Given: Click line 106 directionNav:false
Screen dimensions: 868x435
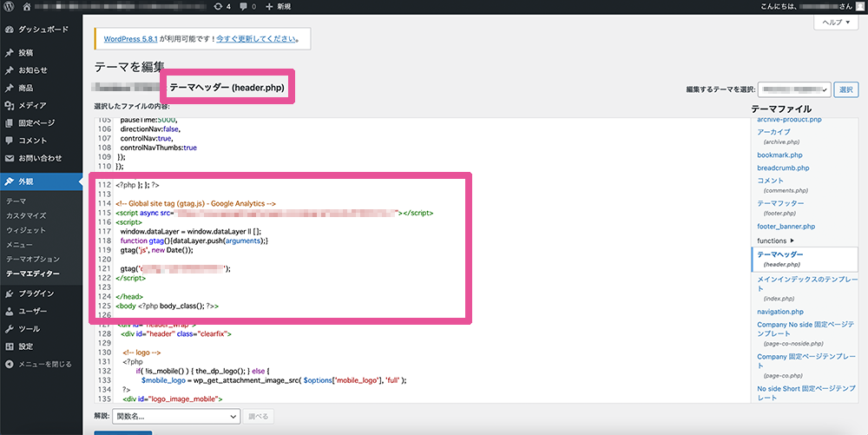Looking at the screenshot, I should tap(150, 129).
